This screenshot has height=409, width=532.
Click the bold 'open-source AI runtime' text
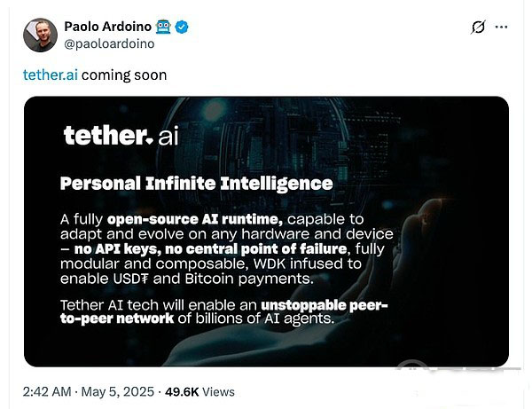(x=195, y=220)
